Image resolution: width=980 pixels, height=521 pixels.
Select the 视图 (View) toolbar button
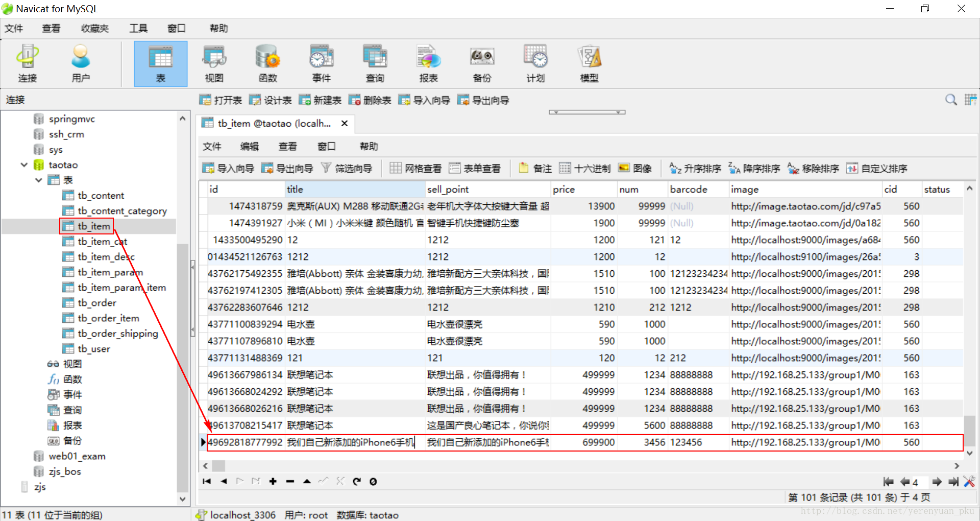214,64
